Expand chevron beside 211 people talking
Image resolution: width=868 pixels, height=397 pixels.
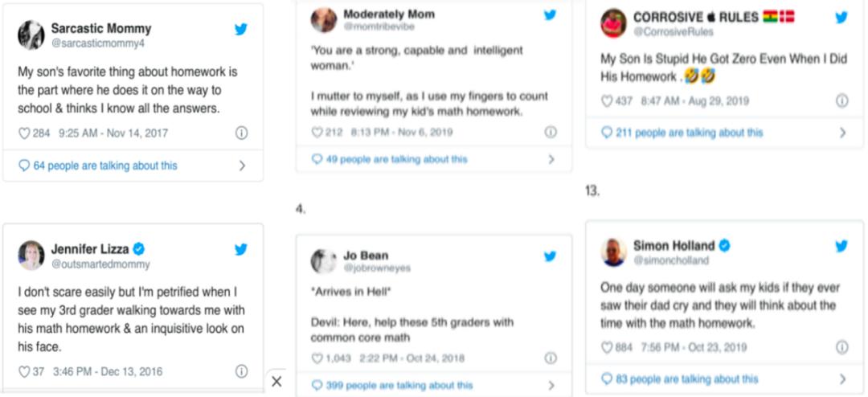tap(842, 133)
